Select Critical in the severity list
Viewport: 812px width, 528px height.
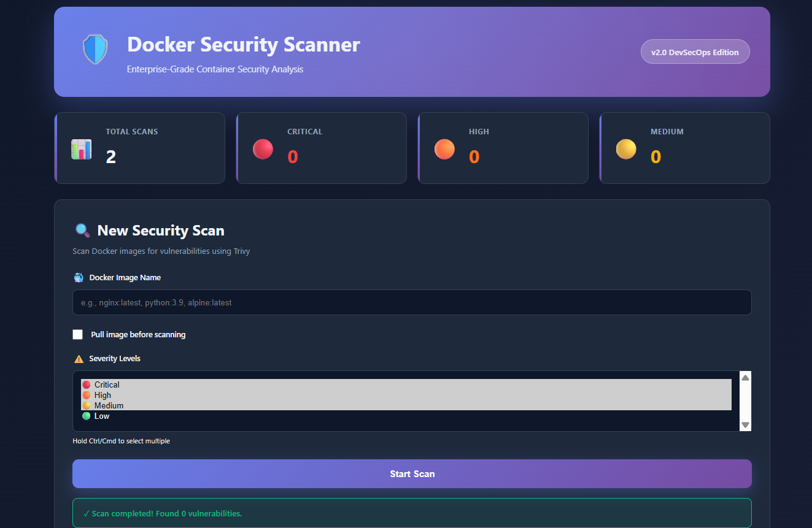coord(107,385)
